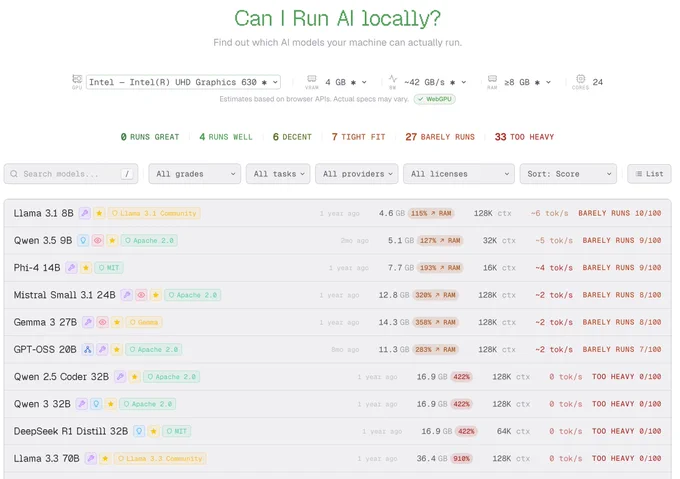Expand the All licenses filter
Screen dimensions: 680x479
click(x=459, y=174)
